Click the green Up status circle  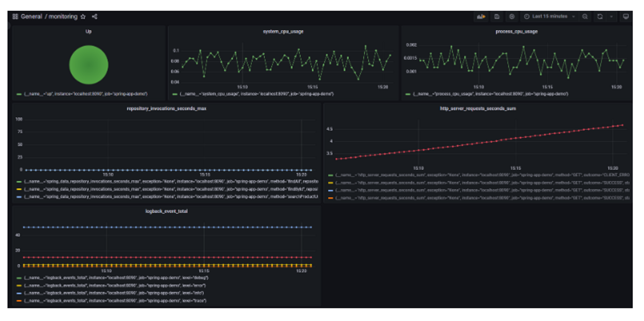tap(89, 64)
